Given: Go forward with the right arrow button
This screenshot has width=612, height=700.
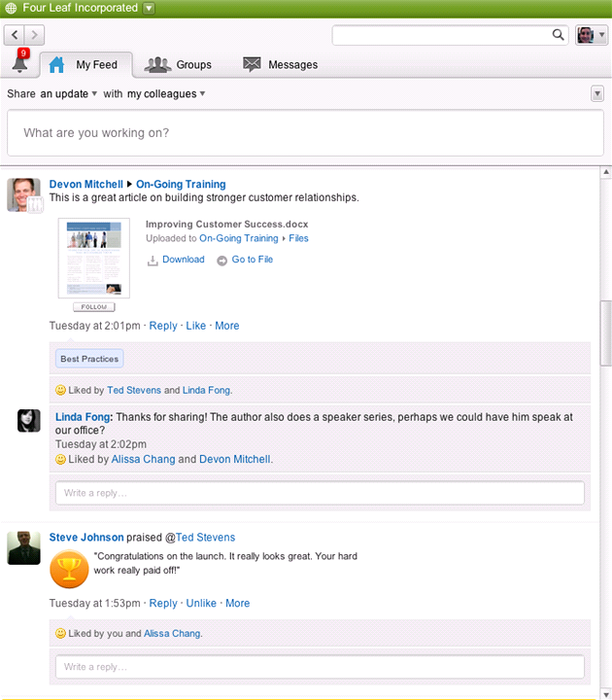Looking at the screenshot, I should pos(34,35).
